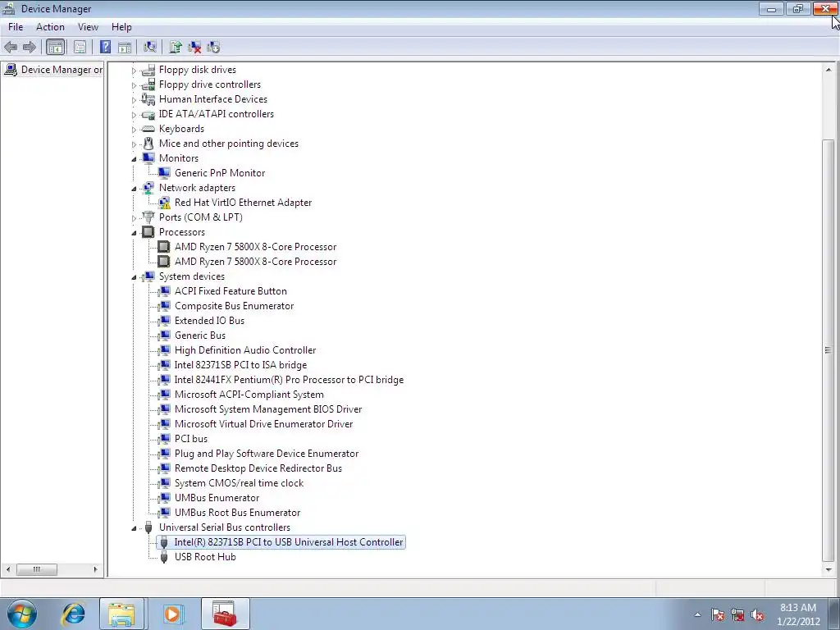Viewport: 840px width, 630px height.
Task: Select PCI bus device
Action: click(190, 439)
